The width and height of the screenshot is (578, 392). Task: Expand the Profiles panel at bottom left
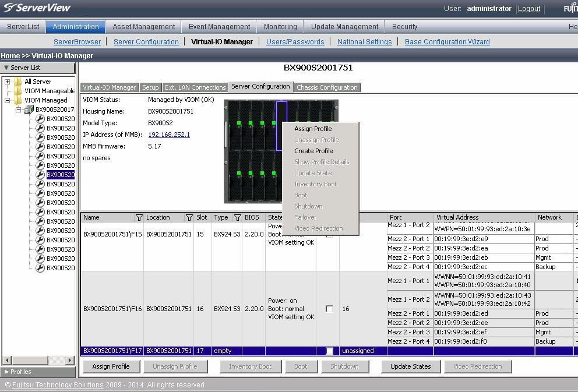tap(6, 372)
